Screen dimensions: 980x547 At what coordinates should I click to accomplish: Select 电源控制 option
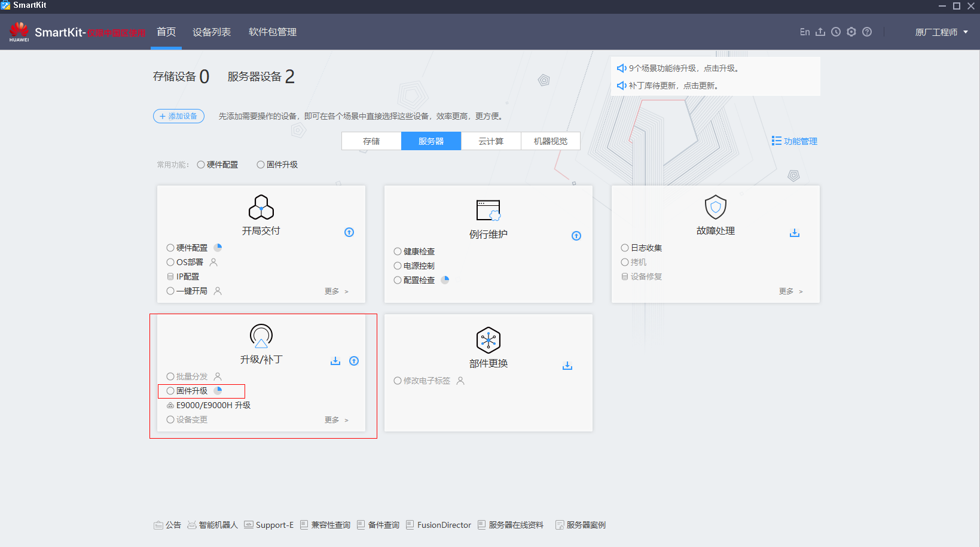coord(414,266)
